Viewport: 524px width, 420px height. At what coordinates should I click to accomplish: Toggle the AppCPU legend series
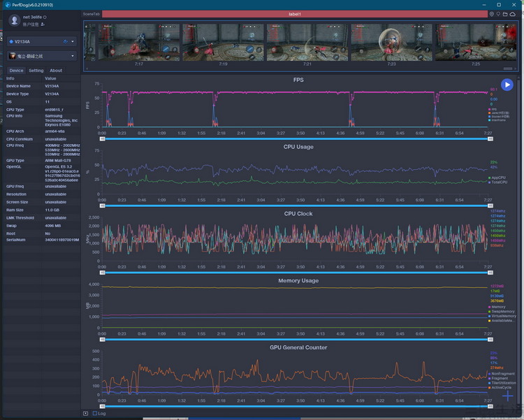[497, 178]
